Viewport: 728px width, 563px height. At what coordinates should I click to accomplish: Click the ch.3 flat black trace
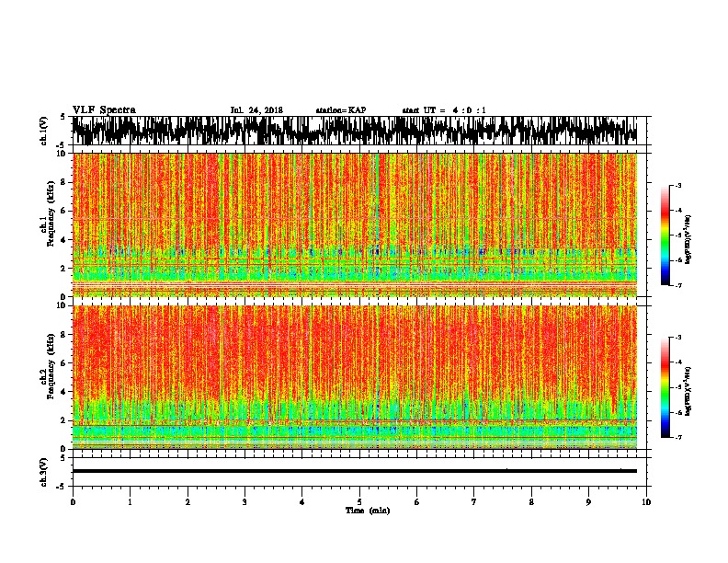pyautogui.click(x=355, y=471)
